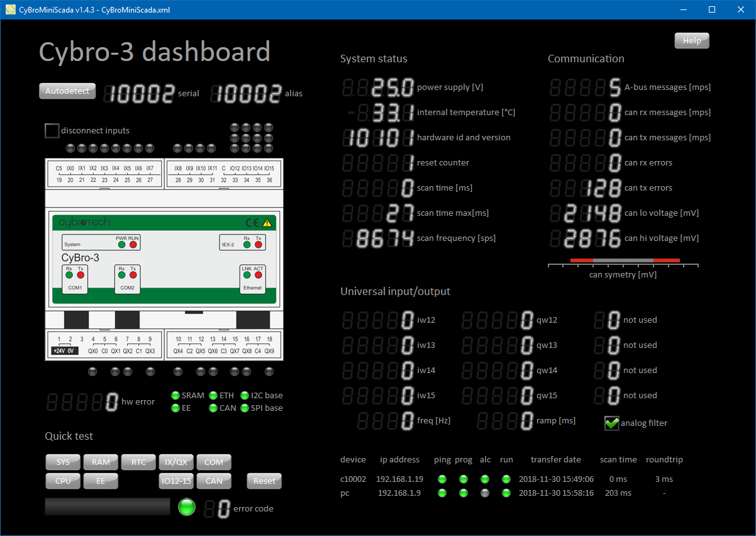Uncheck the analog filter checkbox
Image resolution: width=756 pixels, height=536 pixels.
(612, 423)
